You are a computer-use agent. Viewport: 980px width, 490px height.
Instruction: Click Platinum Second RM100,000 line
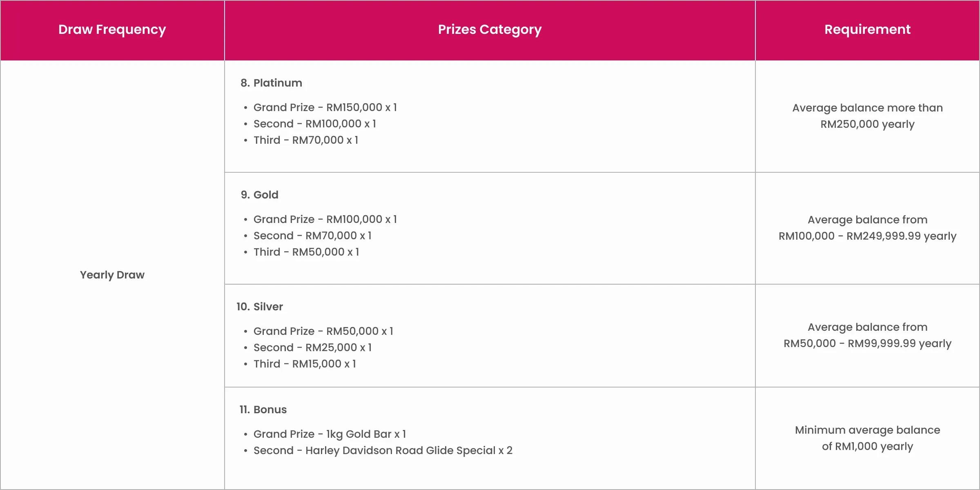315,124
